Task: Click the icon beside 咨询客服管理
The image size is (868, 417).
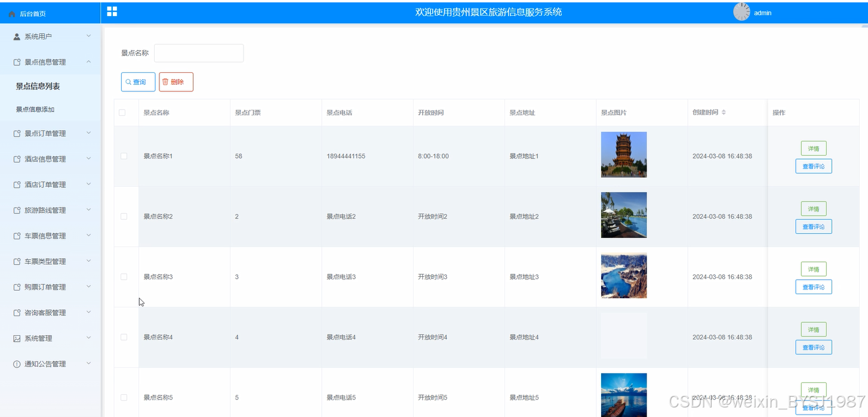Action: coord(17,313)
